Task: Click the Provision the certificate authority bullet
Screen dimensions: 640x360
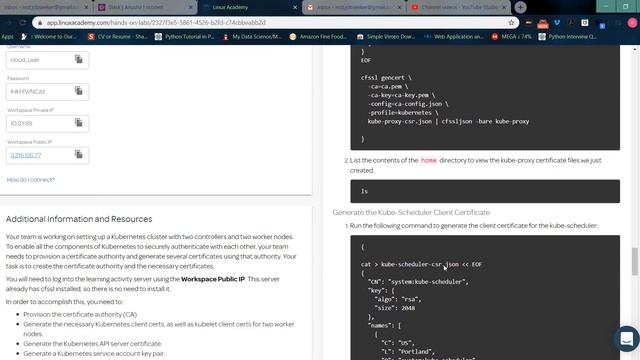Action: pyautogui.click(x=80, y=314)
